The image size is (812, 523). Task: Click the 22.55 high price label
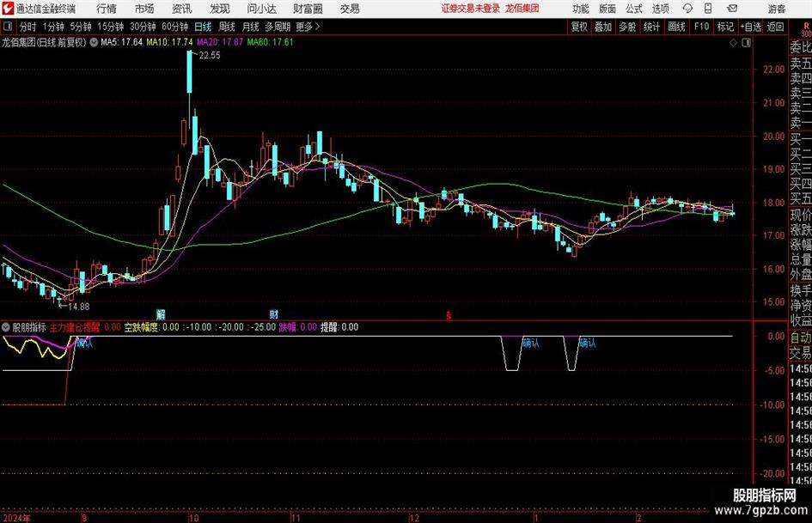point(209,56)
